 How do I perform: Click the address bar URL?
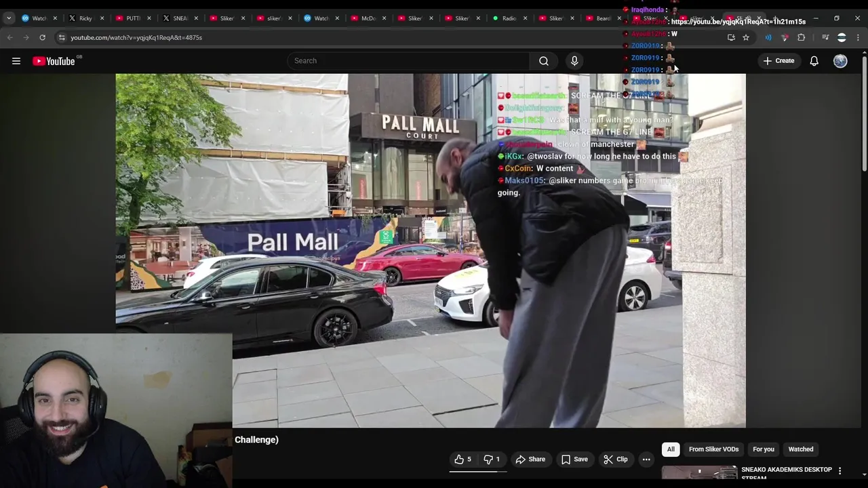136,37
